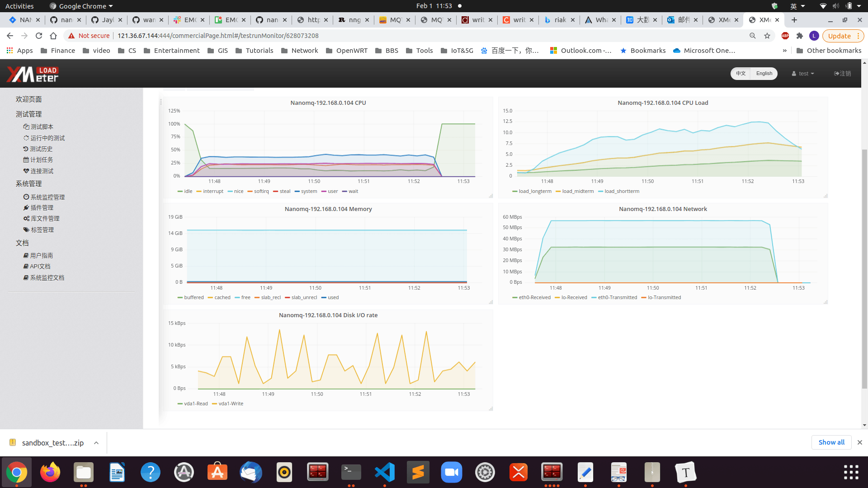The image size is (868, 488).
Task: Switch language to English
Action: coord(764,74)
